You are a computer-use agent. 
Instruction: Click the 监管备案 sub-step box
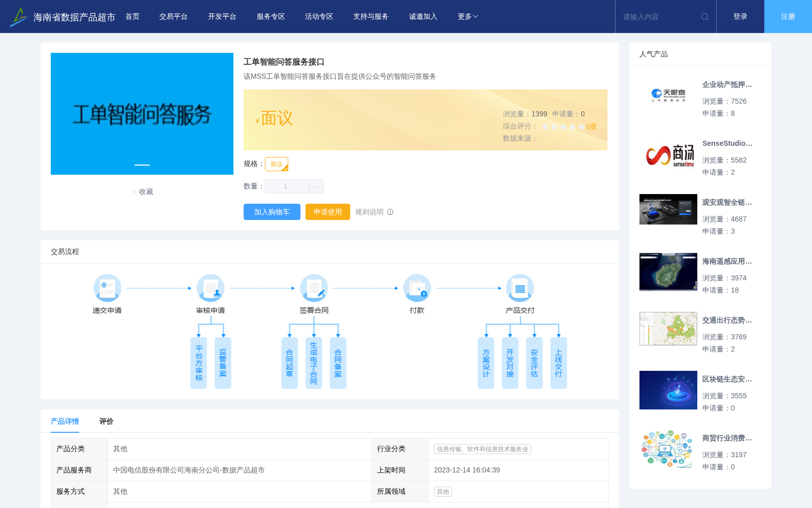tap(223, 363)
